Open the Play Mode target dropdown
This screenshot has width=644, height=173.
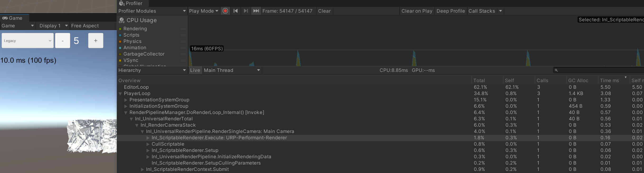tap(204, 11)
